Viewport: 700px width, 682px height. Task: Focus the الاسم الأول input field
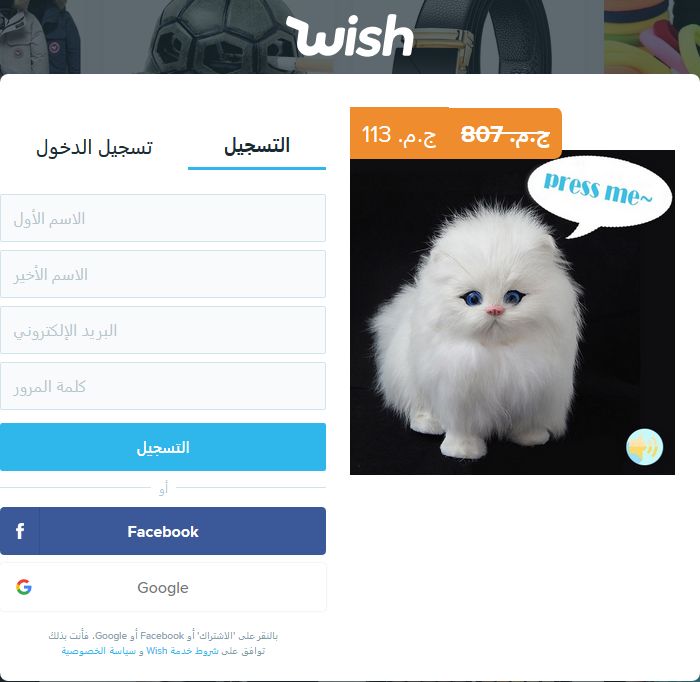coord(163,218)
